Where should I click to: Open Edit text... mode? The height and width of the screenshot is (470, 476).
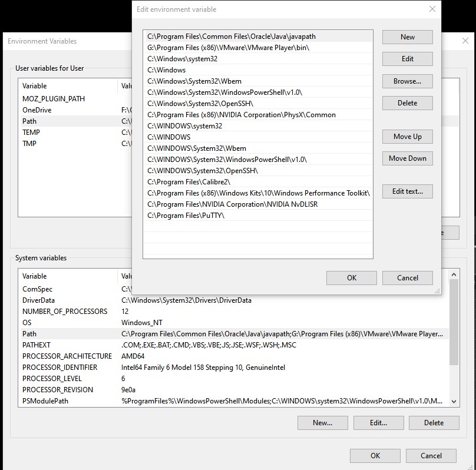(407, 191)
